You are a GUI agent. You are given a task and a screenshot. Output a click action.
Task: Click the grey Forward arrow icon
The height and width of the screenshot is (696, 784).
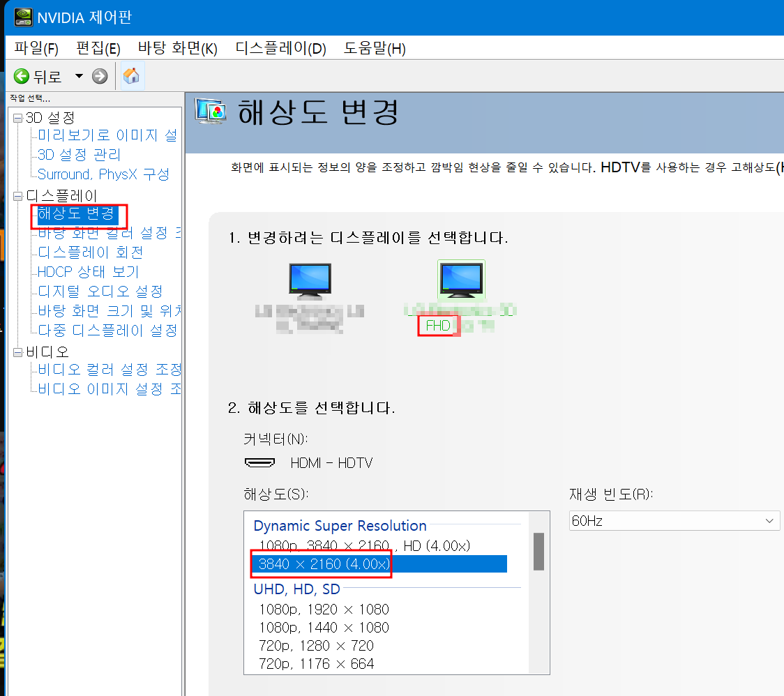(100, 77)
